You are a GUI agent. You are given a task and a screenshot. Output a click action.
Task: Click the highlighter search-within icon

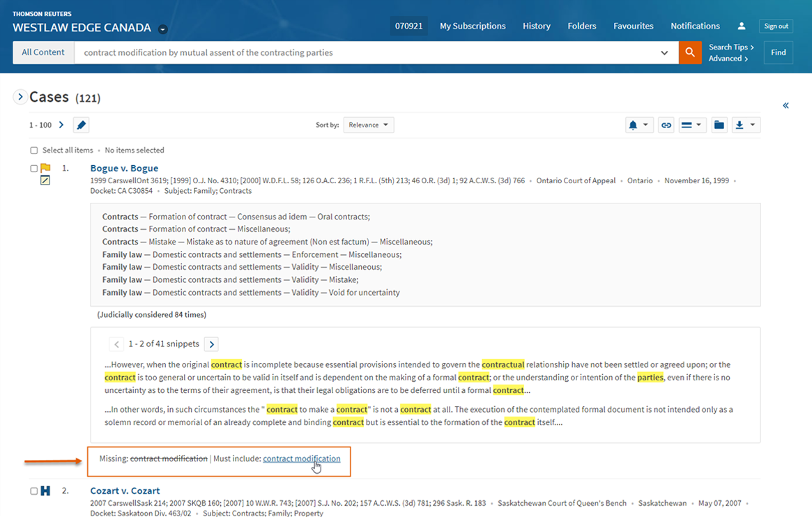pyautogui.click(x=82, y=125)
